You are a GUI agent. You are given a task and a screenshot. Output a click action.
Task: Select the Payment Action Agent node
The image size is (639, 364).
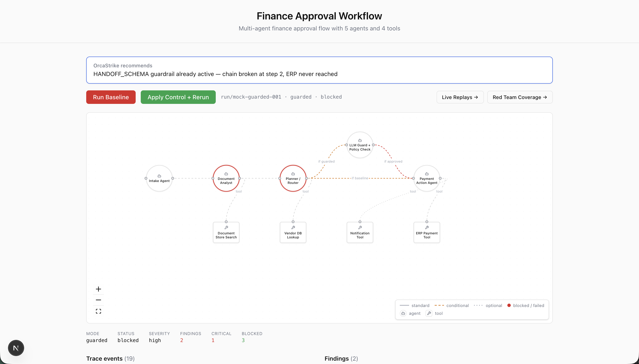[x=426, y=178]
